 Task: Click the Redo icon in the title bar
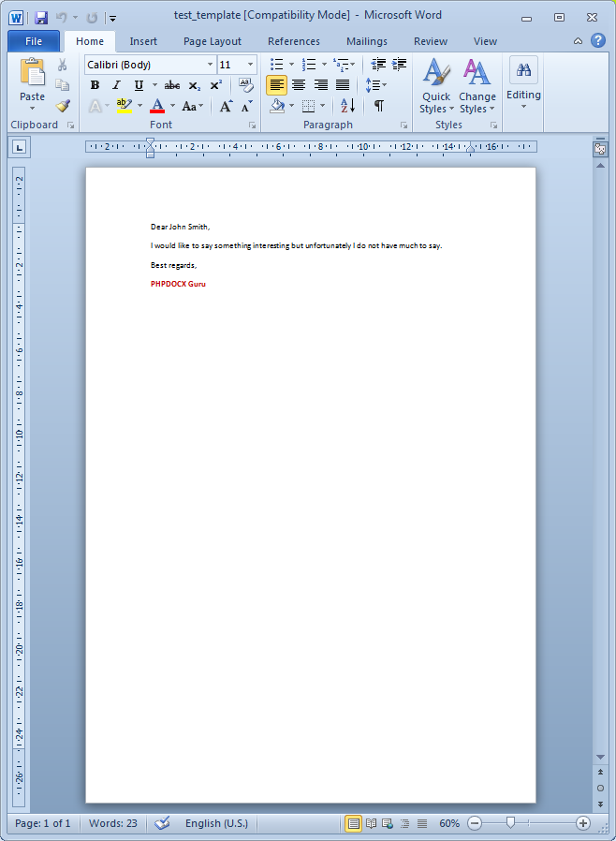[x=92, y=18]
